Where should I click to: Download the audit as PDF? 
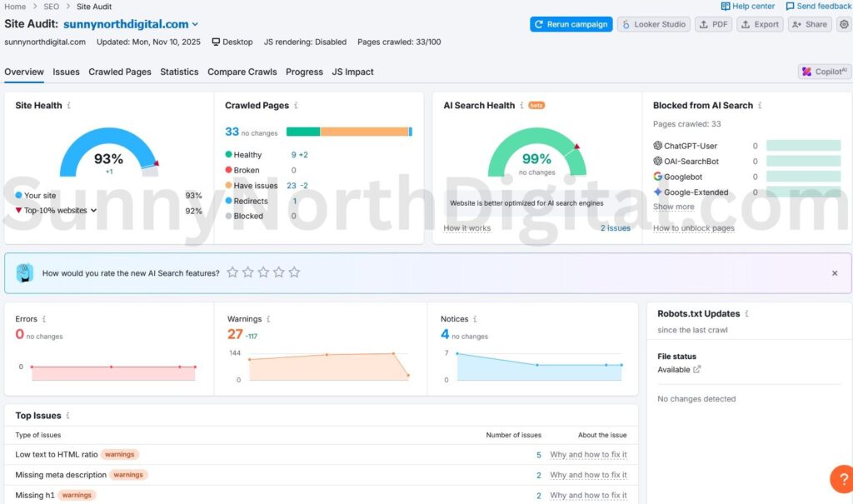tap(713, 24)
